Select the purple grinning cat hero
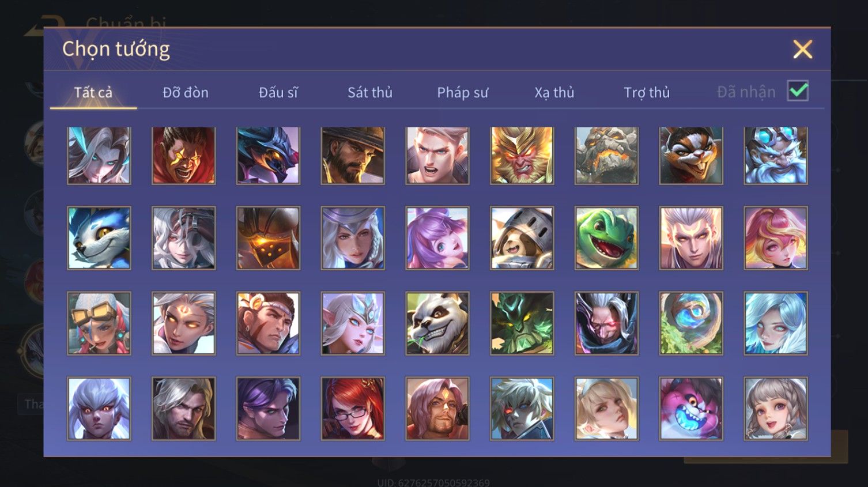868x487 pixels. pyautogui.click(x=690, y=408)
